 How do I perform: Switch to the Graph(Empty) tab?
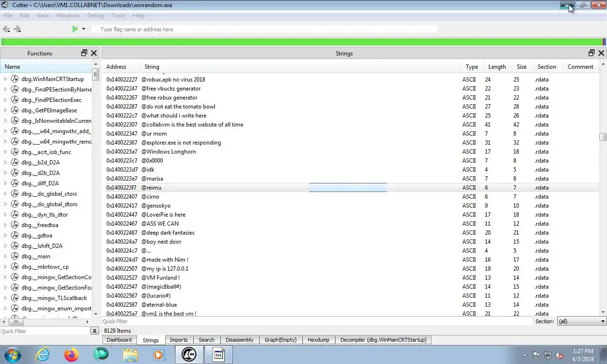click(x=281, y=340)
